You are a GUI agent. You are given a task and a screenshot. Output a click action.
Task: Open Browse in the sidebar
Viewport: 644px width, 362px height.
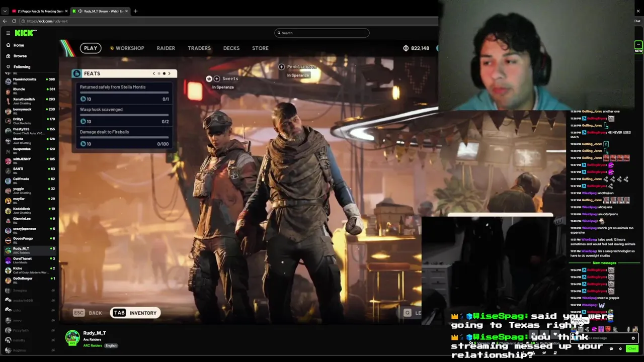click(20, 56)
